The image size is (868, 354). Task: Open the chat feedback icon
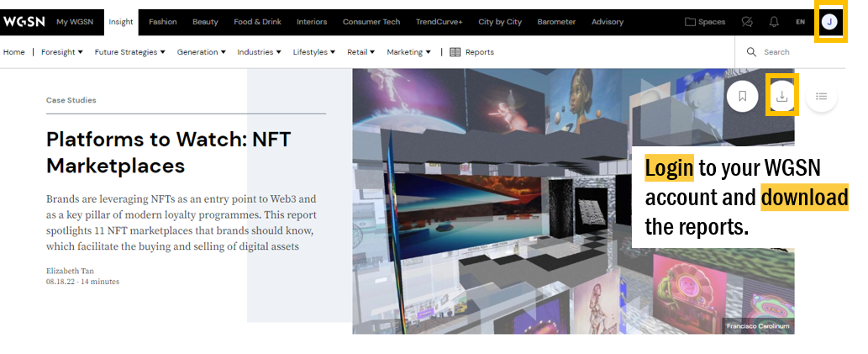pos(747,22)
